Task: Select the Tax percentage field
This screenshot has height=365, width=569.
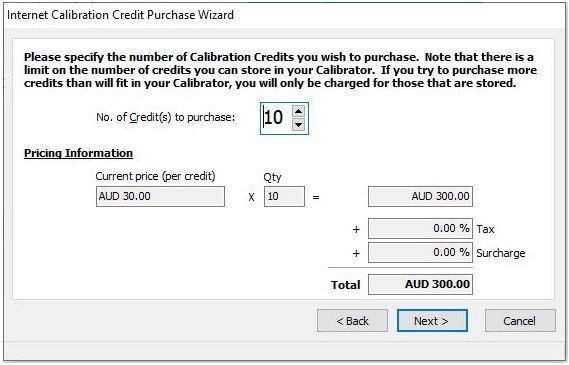Action: pos(420,229)
